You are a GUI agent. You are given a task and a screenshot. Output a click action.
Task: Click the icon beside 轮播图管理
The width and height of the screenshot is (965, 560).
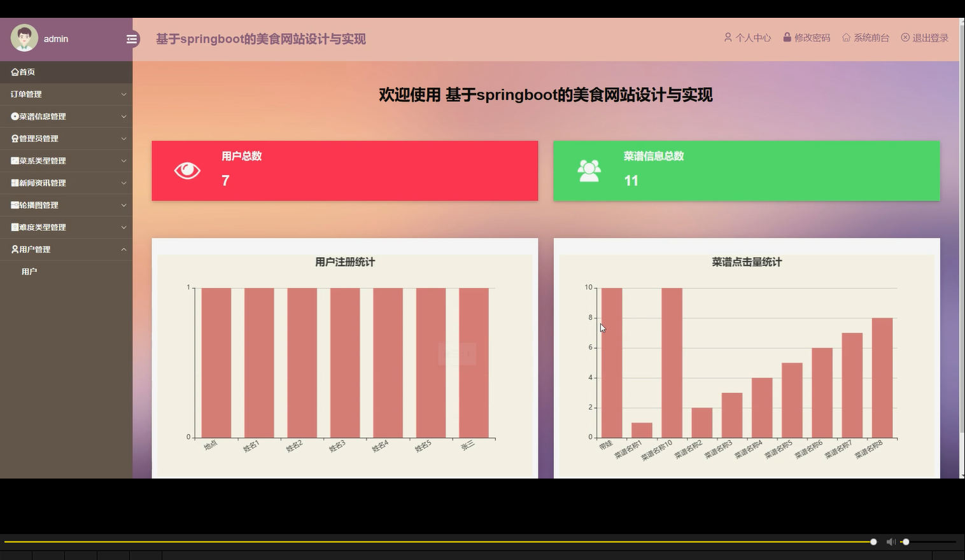[15, 205]
